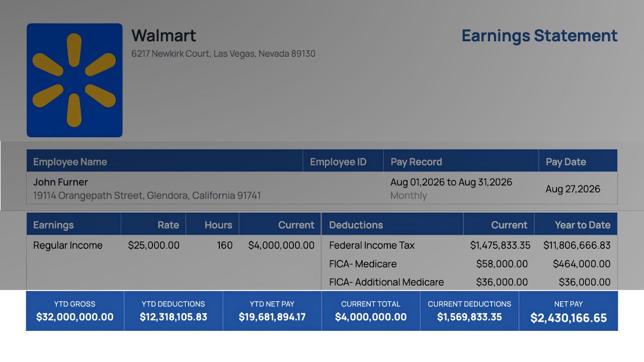Click Federal Income Tax current '$1,475,833.35'
Screen dimensions: 644x362
[x=500, y=245]
